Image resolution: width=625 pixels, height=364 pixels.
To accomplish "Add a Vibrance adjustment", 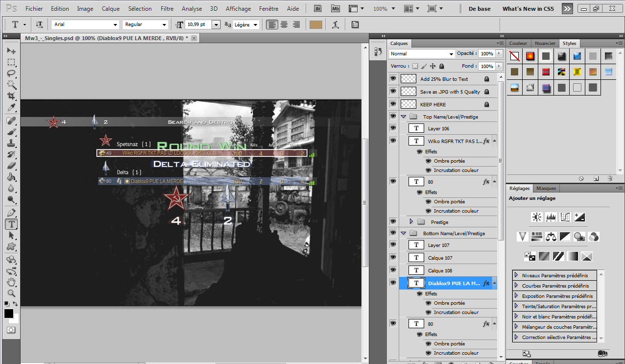I will [x=523, y=237].
